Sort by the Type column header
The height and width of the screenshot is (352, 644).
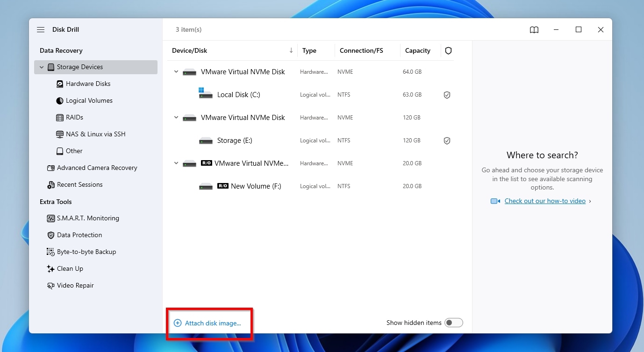tap(309, 50)
